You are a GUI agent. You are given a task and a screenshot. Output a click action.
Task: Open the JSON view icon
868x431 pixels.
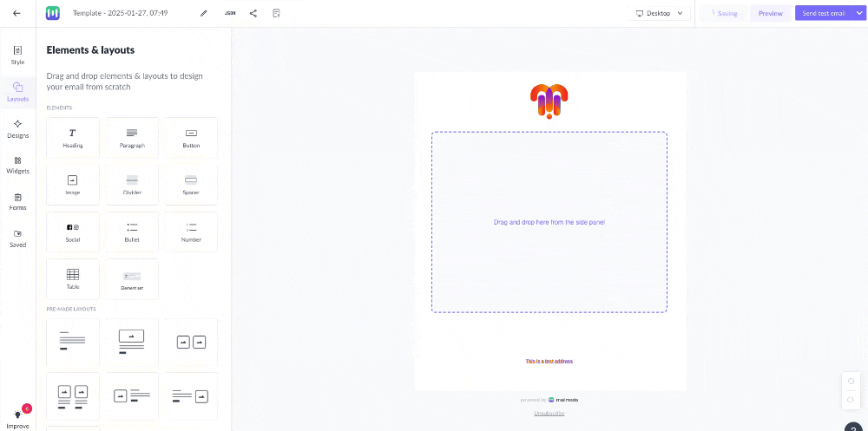[x=230, y=13]
